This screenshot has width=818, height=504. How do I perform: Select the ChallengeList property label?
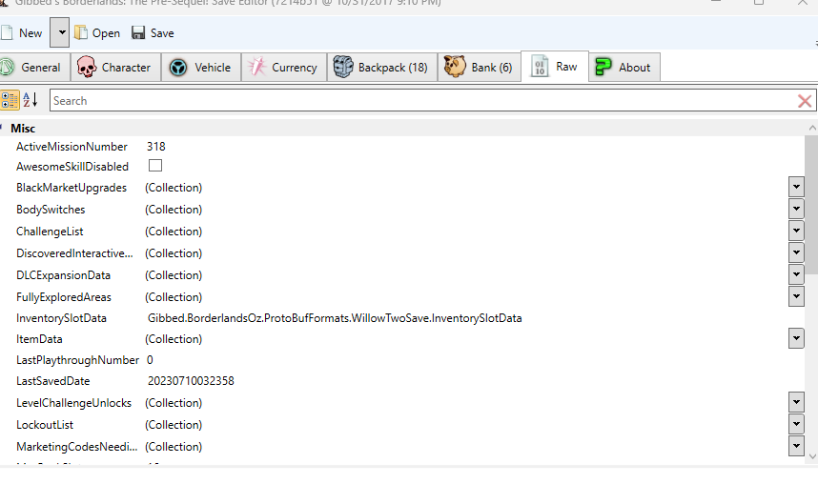point(50,232)
